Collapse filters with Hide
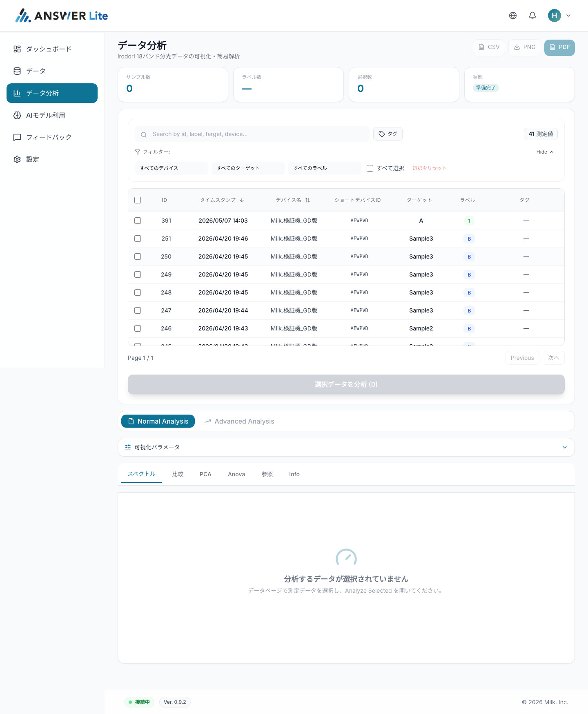 click(545, 152)
